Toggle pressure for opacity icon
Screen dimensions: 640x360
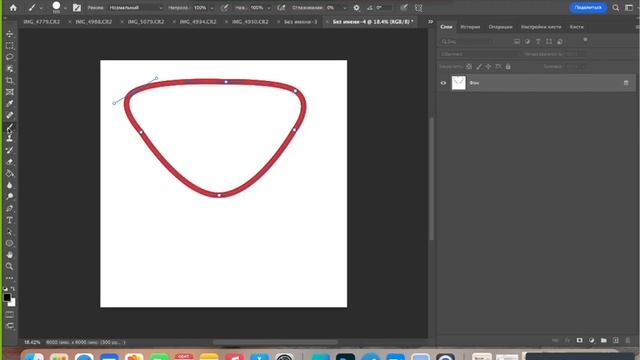click(224, 7)
